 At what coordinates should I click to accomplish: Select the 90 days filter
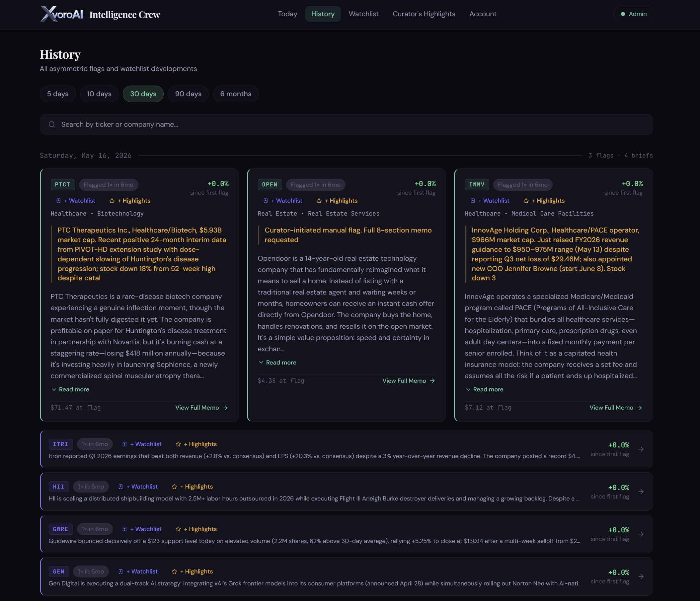tap(188, 94)
